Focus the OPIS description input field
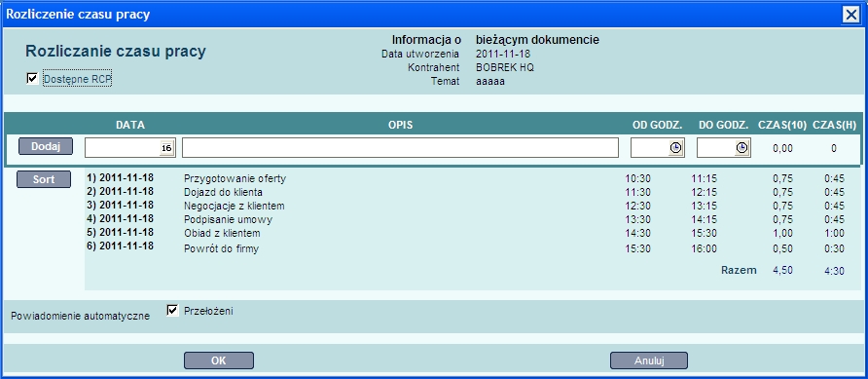 click(x=400, y=148)
